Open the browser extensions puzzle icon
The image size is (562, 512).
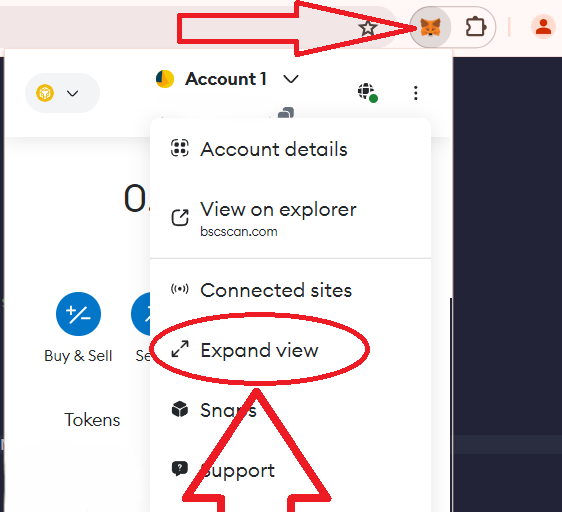476,27
